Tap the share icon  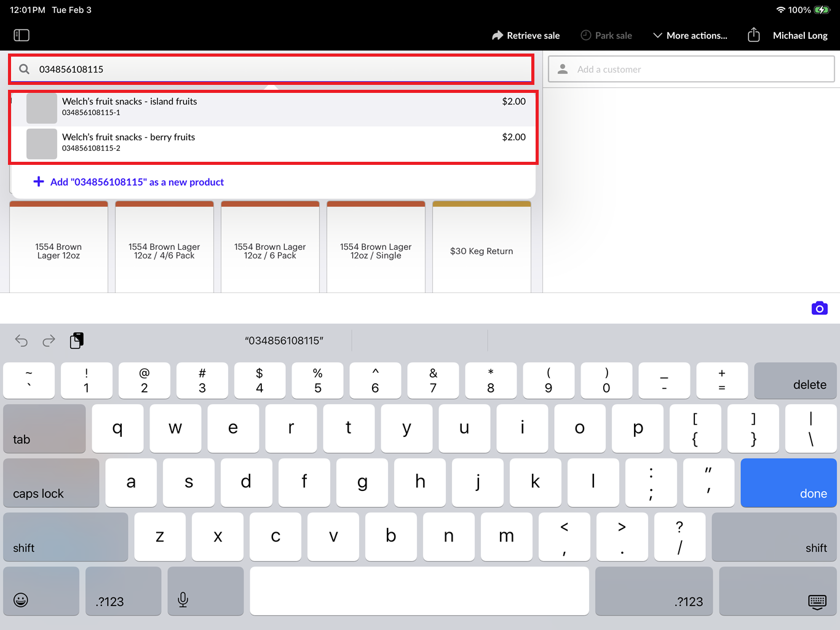[754, 35]
